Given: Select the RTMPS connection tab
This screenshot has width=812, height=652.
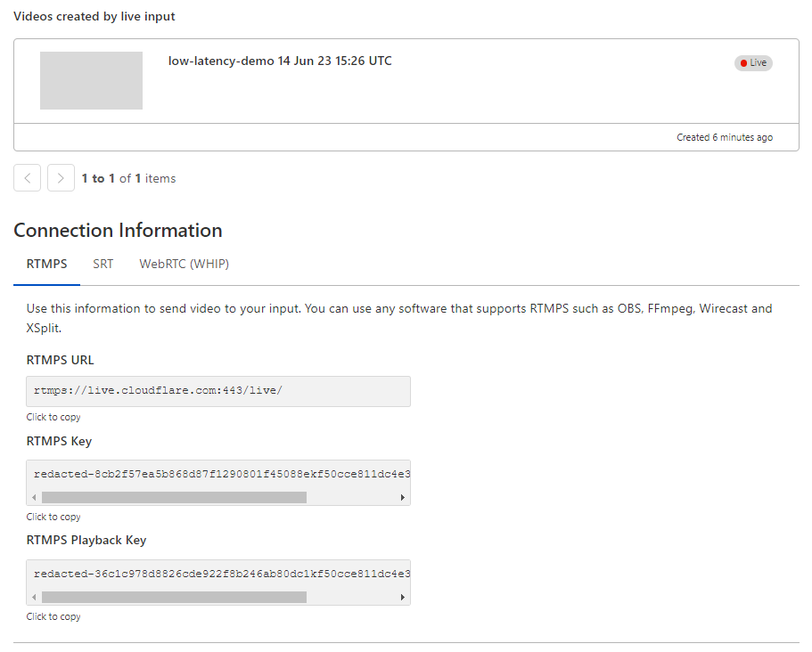Looking at the screenshot, I should point(46,264).
